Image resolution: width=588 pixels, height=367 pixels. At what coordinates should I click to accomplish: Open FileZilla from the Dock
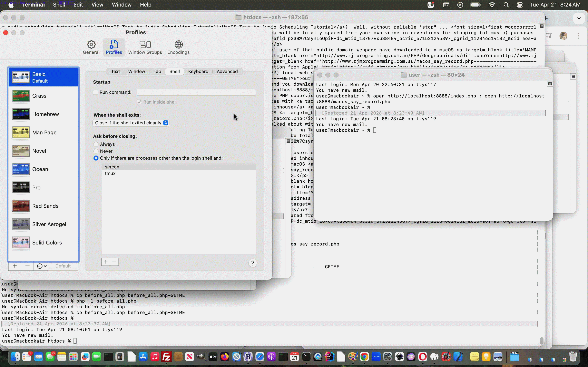(x=166, y=357)
